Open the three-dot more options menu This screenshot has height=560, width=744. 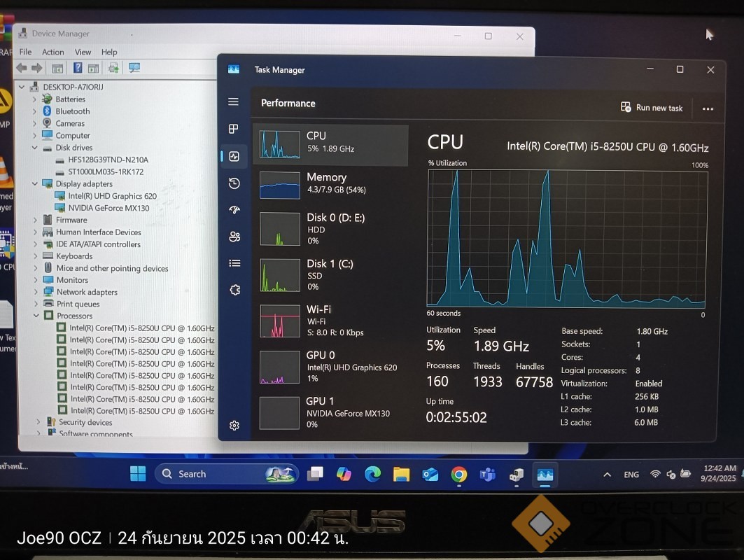pyautogui.click(x=708, y=108)
